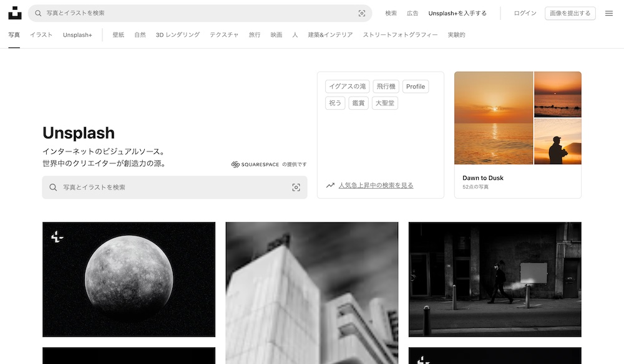Click the visual search icon in hero search box
This screenshot has height=364, width=624.
click(296, 187)
